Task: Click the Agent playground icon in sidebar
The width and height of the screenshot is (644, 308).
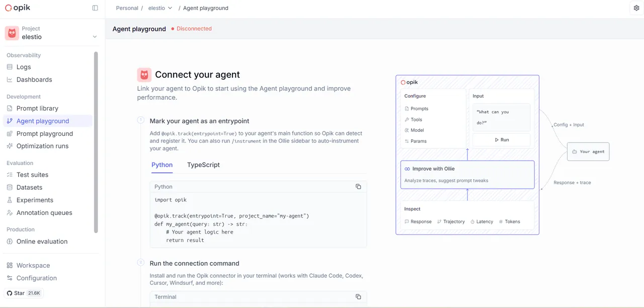Action: point(10,121)
